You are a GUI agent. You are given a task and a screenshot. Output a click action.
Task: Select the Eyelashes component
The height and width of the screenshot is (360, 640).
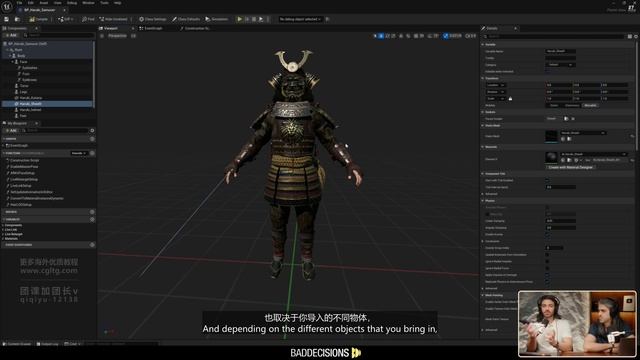click(29, 68)
